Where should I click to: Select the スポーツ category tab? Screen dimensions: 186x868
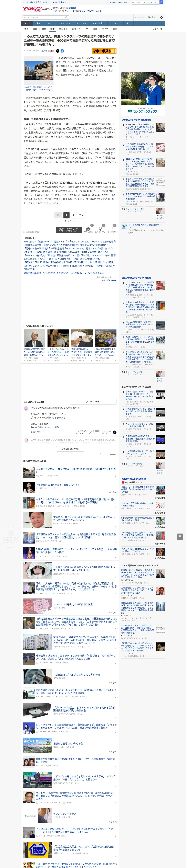[76, 29]
